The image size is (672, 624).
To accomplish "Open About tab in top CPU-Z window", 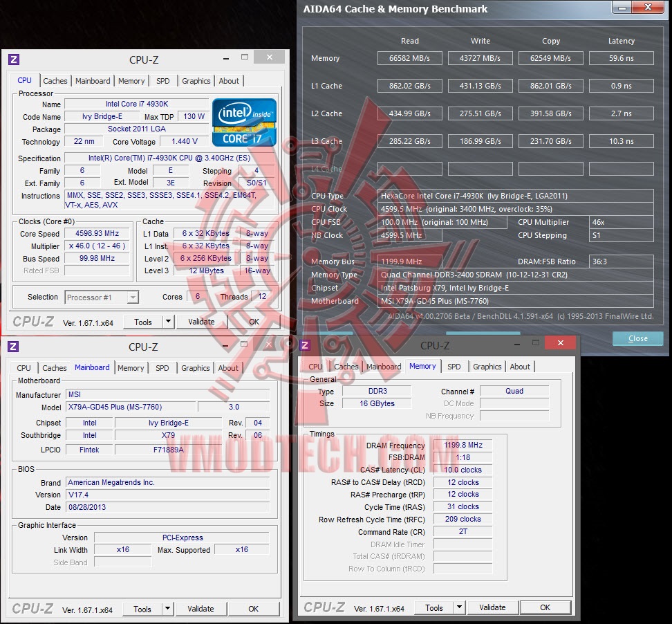I will pyautogui.click(x=229, y=81).
